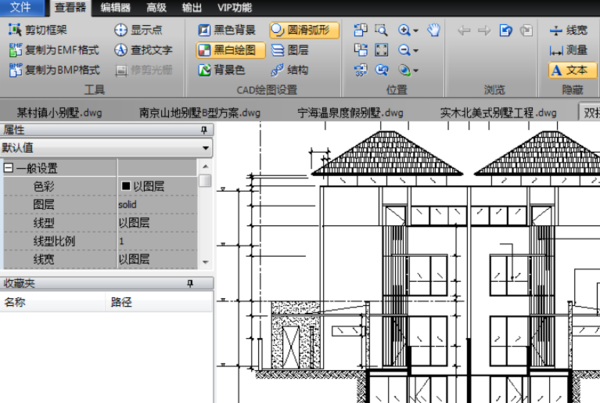Select the 剪切框架 clip frame tool
The image size is (600, 403).
38,30
